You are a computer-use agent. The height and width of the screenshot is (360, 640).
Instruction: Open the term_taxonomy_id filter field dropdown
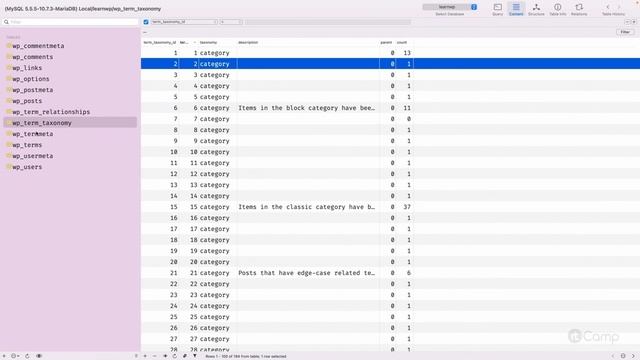click(x=184, y=22)
